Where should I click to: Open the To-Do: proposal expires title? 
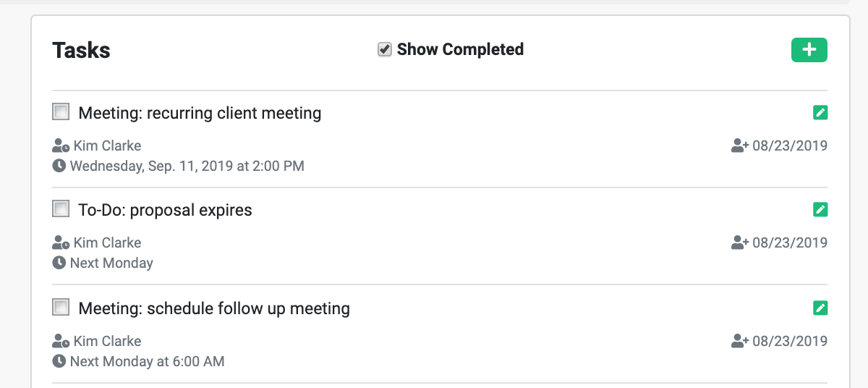[165, 210]
